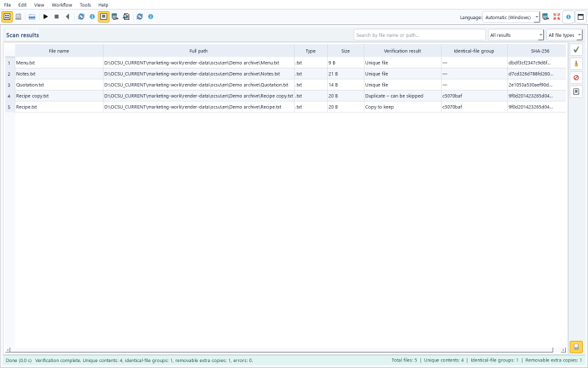Viewport: 588px width, 368px height.
Task: Sort by the Identical-file group column header
Action: [474, 51]
